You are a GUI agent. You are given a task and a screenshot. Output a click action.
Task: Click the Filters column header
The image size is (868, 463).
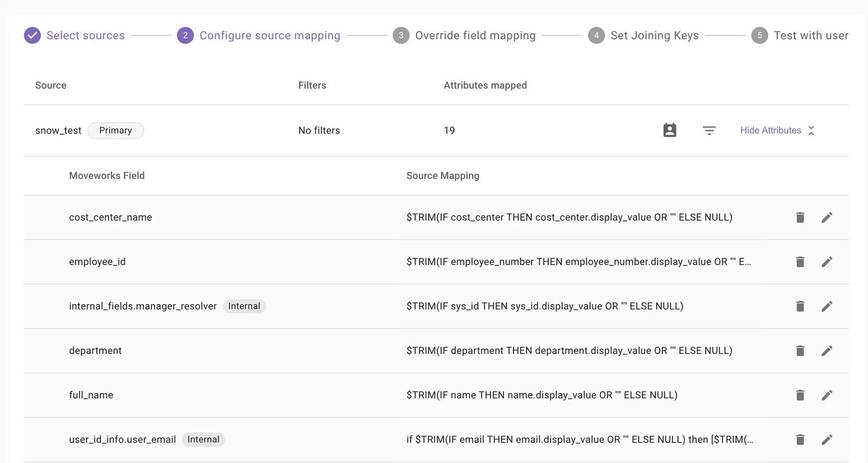click(312, 85)
